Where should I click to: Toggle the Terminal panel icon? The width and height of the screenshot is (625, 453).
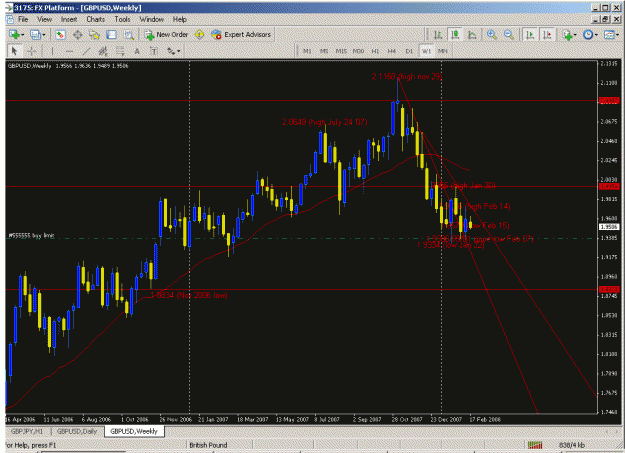[x=111, y=35]
